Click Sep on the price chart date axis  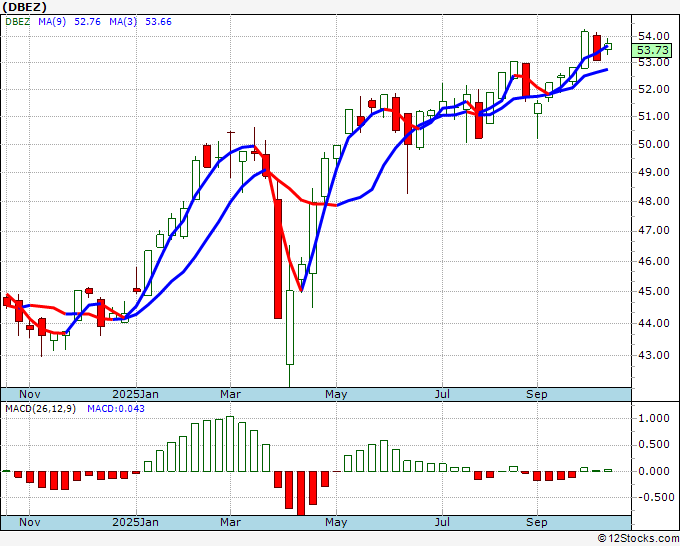(536, 394)
